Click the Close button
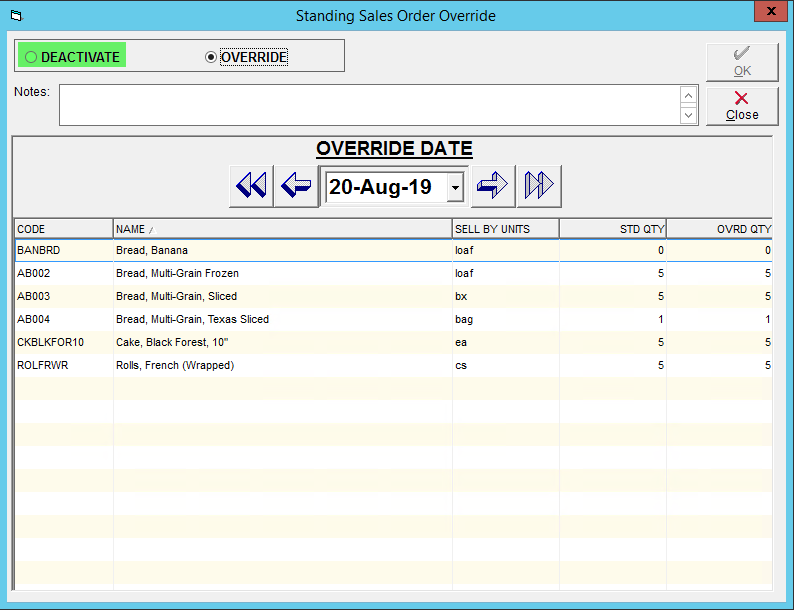This screenshot has width=794, height=610. click(x=742, y=106)
